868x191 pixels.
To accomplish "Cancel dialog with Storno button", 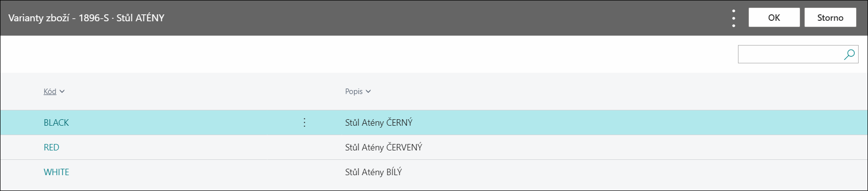I will point(830,18).
